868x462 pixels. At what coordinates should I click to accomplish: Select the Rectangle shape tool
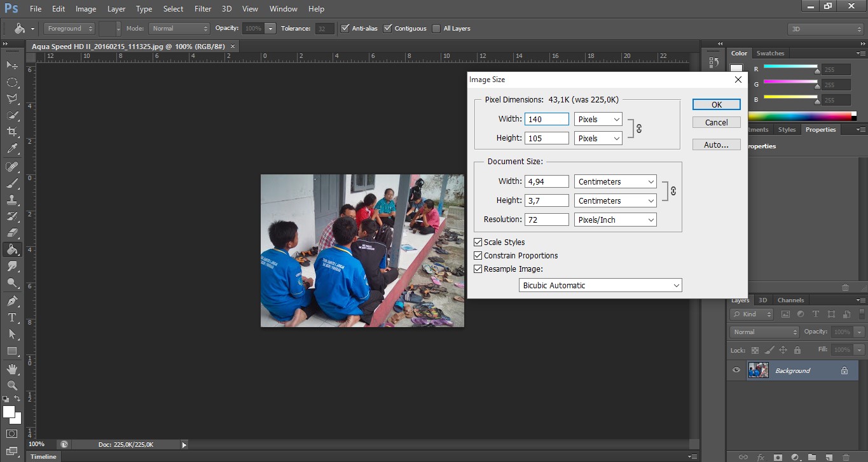pos(12,351)
